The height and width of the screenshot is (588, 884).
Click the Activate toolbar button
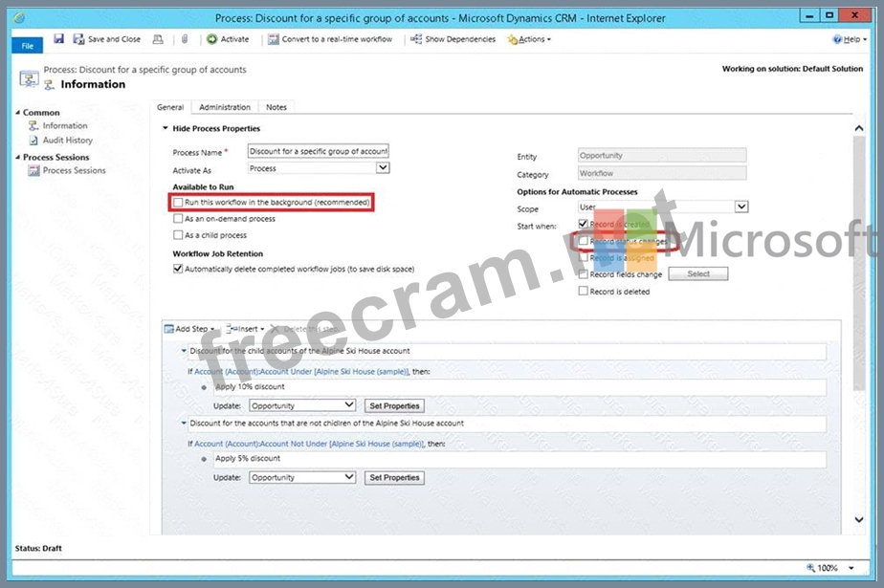[228, 39]
